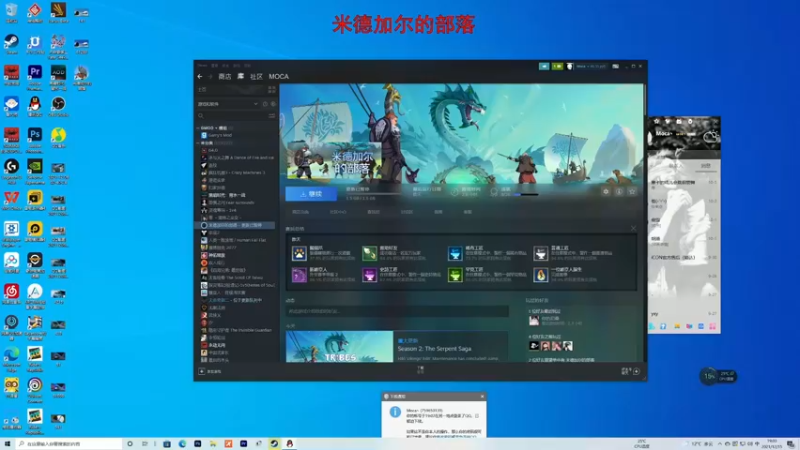Open the green anvil achievement icon

[x=455, y=274]
